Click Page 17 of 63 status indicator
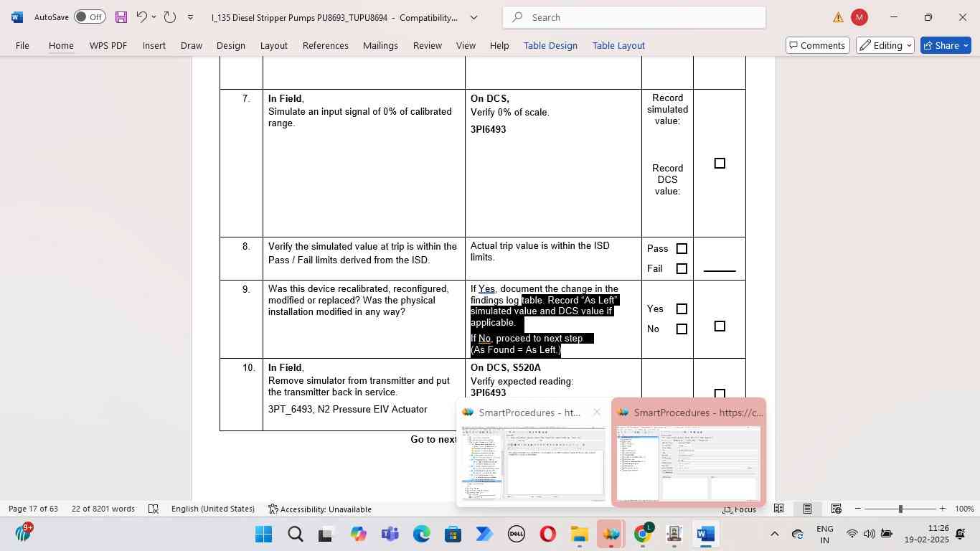980x551 pixels. click(33, 509)
